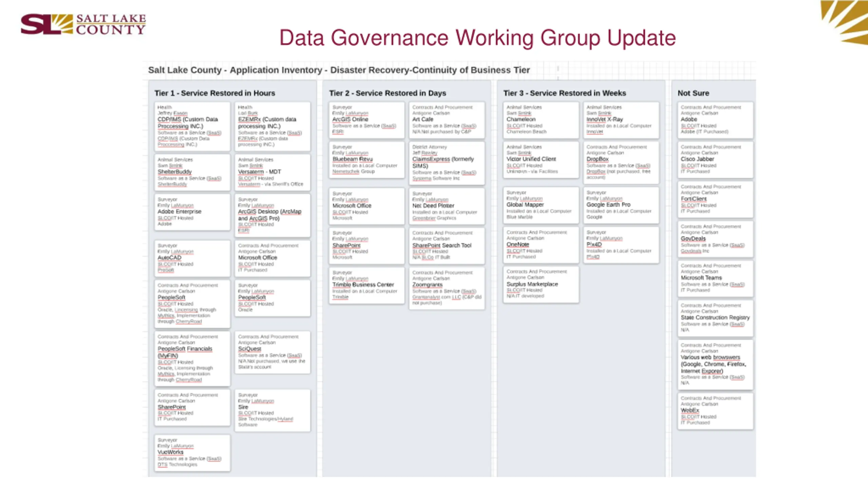Click the Global Mapper card
868x488 pixels.
tap(541, 205)
